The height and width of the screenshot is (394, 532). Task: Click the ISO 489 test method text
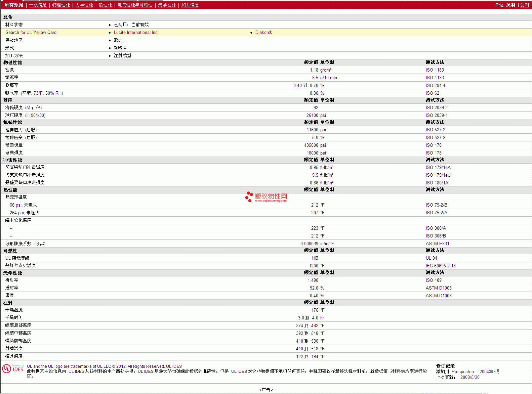click(434, 280)
